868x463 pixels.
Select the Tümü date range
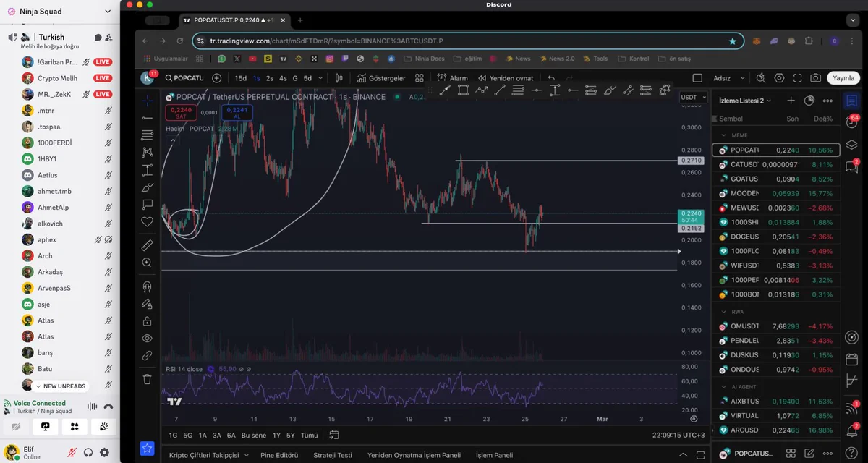coord(309,436)
